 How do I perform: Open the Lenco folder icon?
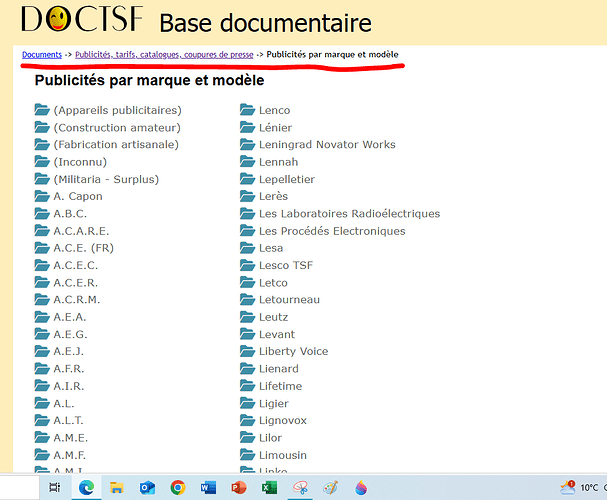247,110
